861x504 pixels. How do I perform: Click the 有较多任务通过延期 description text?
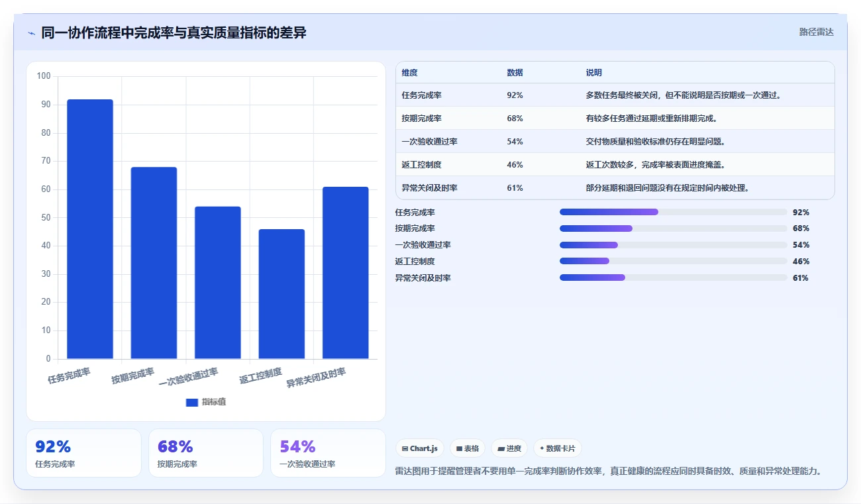652,119
